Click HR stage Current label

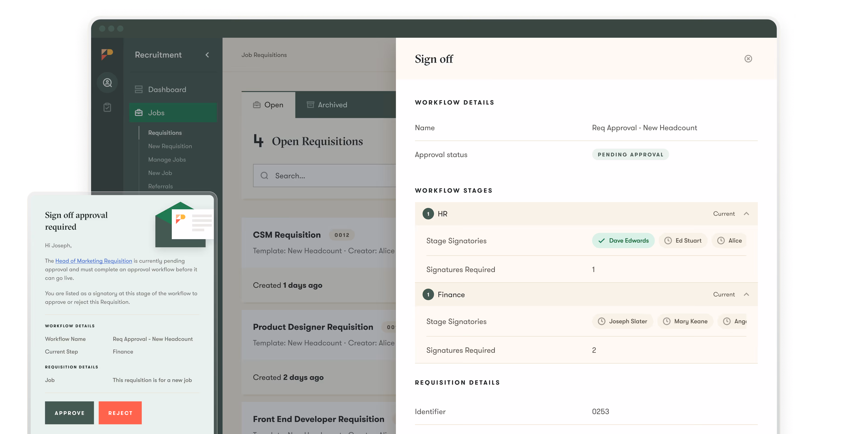pos(724,214)
